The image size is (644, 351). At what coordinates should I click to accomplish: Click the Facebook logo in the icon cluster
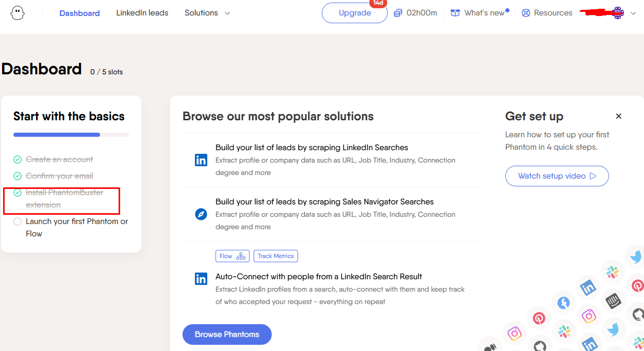[564, 303]
